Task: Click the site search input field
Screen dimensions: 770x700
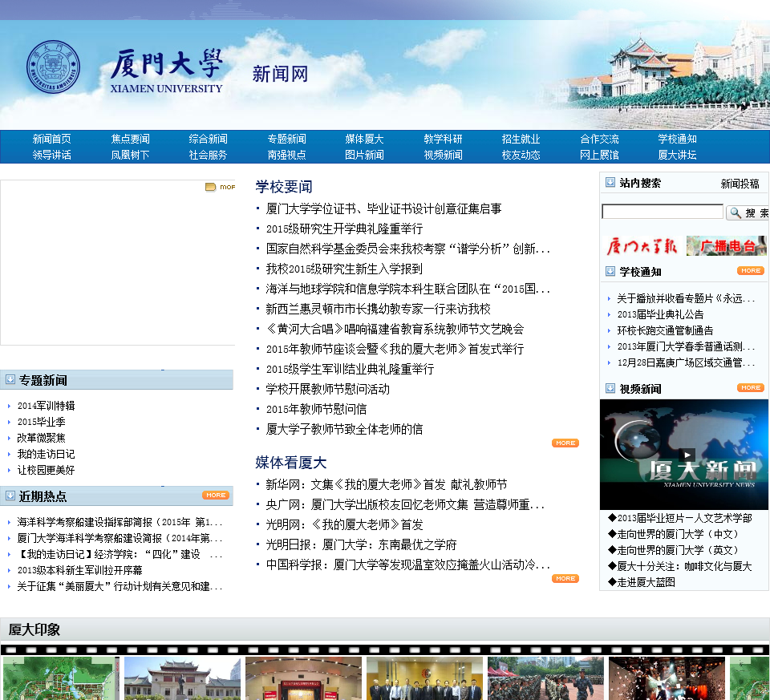Action: pyautogui.click(x=663, y=212)
